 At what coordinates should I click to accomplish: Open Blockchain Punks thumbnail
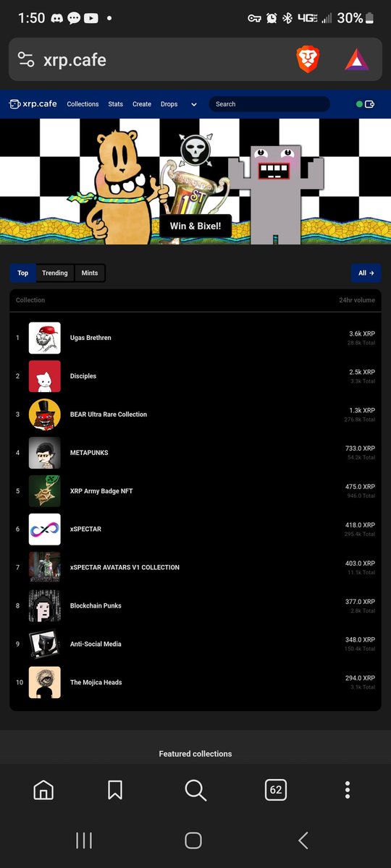coord(44,606)
